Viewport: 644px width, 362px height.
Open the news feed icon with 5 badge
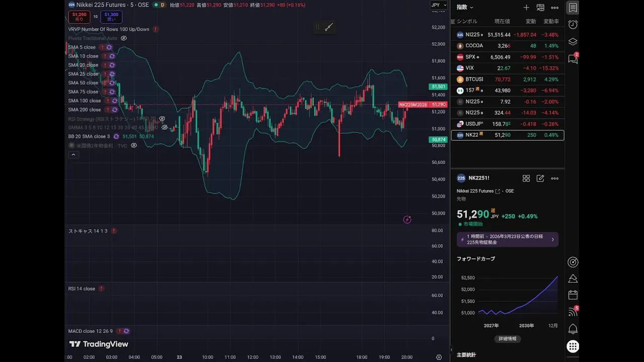click(573, 312)
